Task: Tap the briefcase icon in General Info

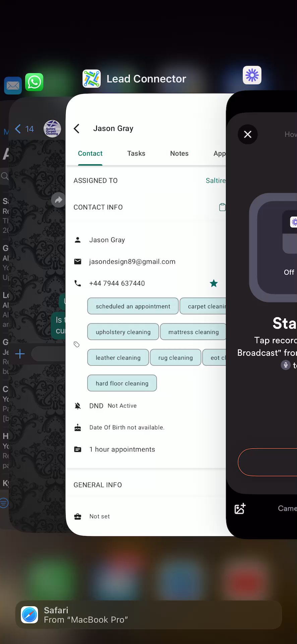Action: [78, 517]
